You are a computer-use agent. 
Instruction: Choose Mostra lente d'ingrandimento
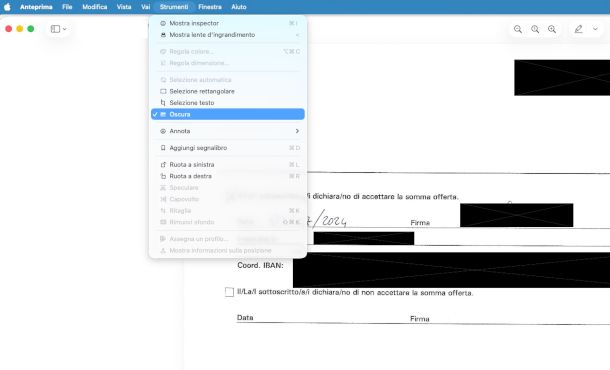click(228, 35)
